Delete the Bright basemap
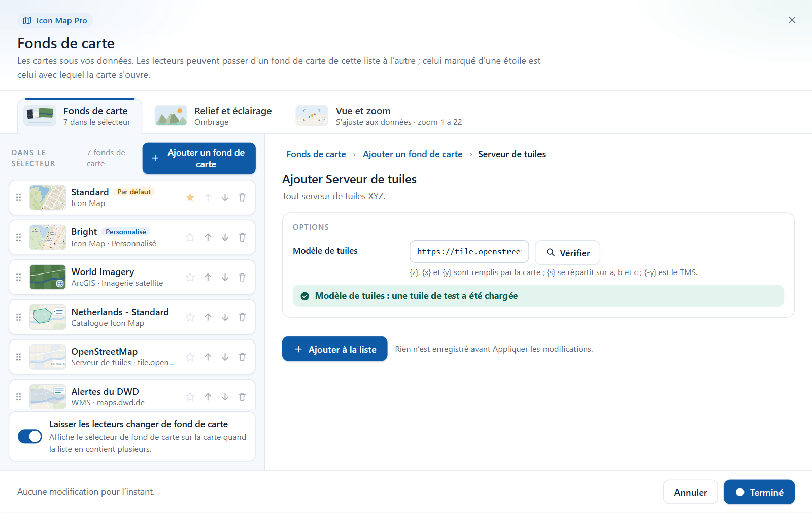This screenshot has width=812, height=513. pos(242,237)
